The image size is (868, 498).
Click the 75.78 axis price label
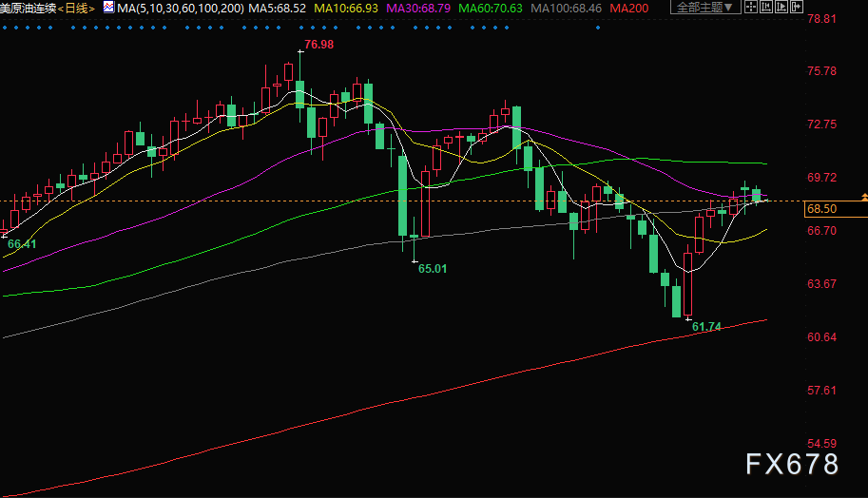tap(822, 71)
